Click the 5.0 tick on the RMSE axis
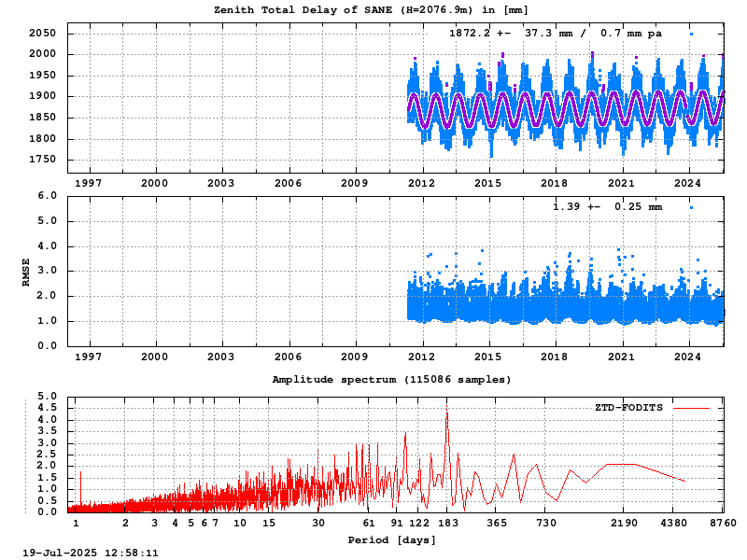Viewport: 747px width, 560px height. [47, 221]
